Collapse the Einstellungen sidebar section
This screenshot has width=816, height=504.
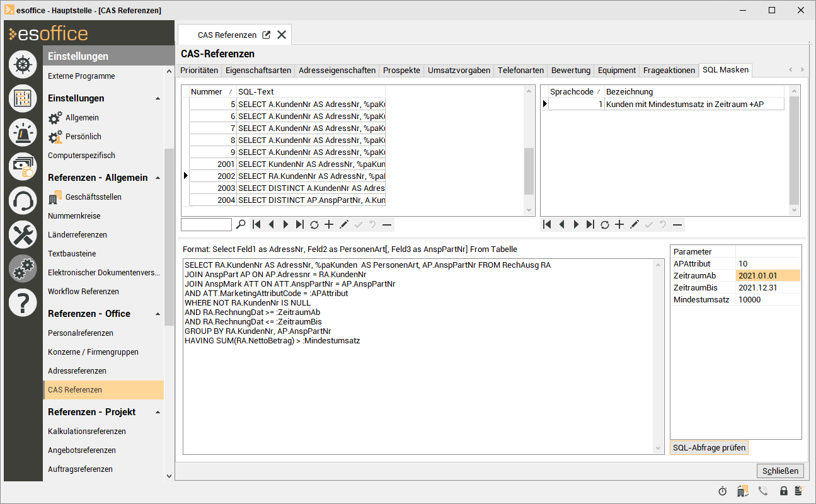click(158, 99)
